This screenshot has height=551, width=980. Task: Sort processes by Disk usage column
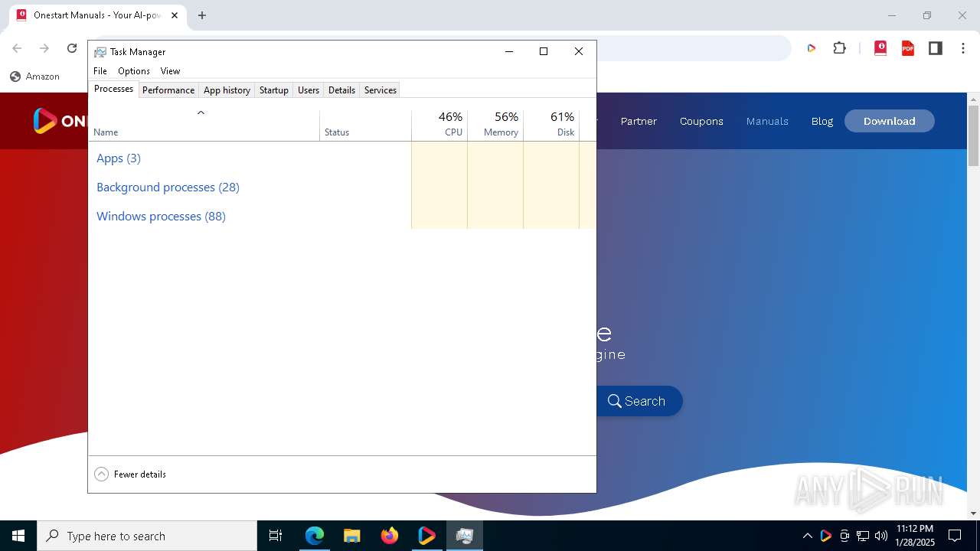[551, 125]
